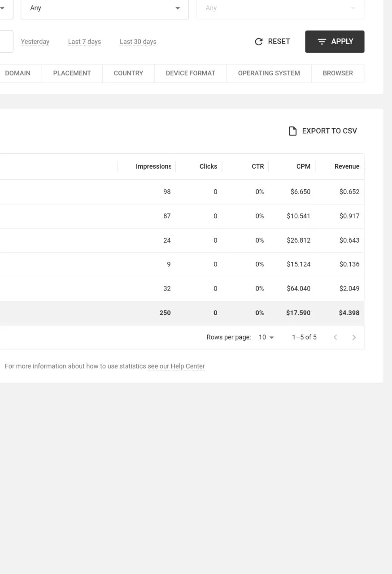Go to next page arrow
The image size is (392, 574).
coord(354,337)
